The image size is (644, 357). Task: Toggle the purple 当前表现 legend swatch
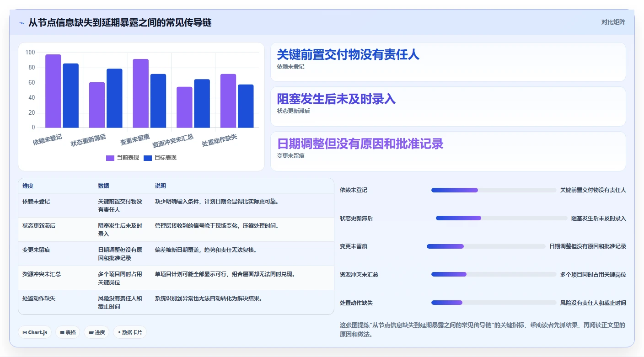[x=110, y=158]
